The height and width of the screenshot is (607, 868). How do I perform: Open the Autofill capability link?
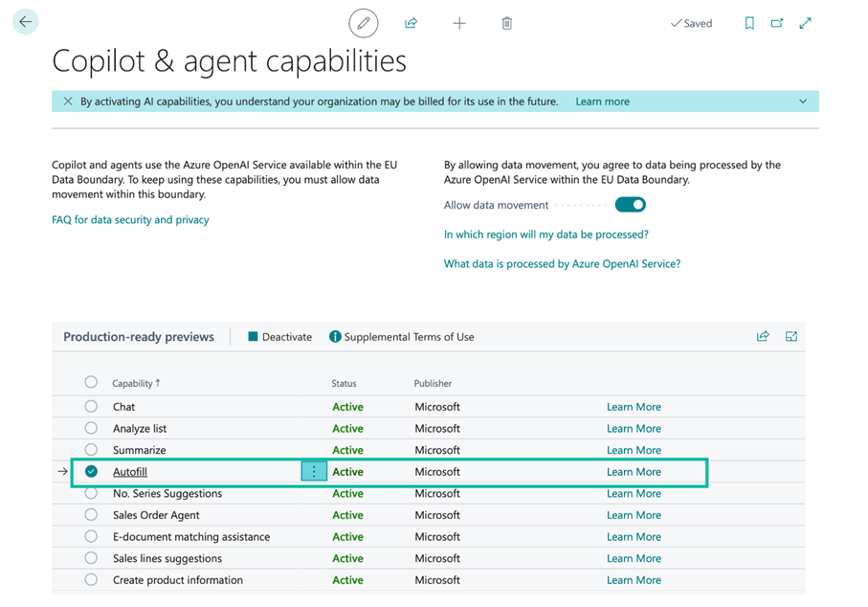pyautogui.click(x=129, y=472)
